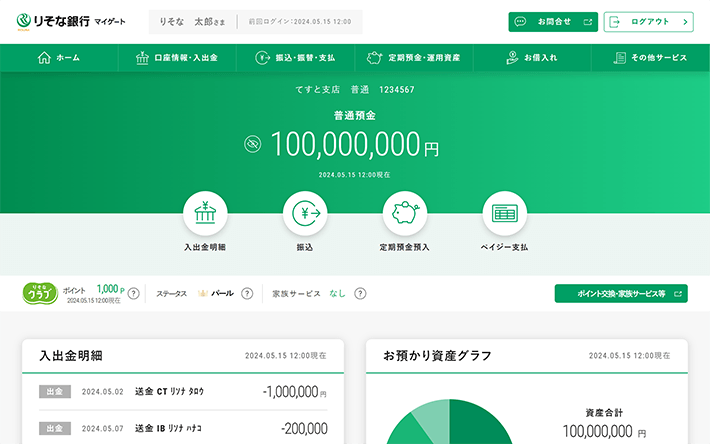Image resolution: width=710 pixels, height=444 pixels.
Task: Click ポイント交換・家族サービス等 button
Action: pyautogui.click(x=621, y=293)
